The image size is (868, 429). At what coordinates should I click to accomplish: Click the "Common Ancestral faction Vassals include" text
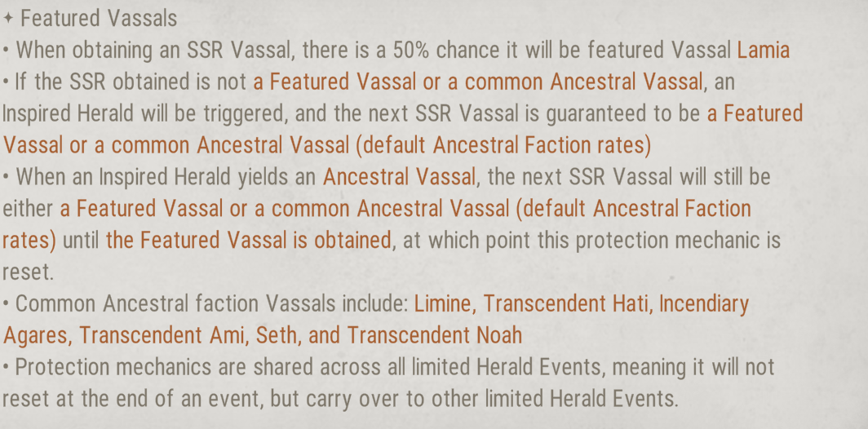(212, 304)
